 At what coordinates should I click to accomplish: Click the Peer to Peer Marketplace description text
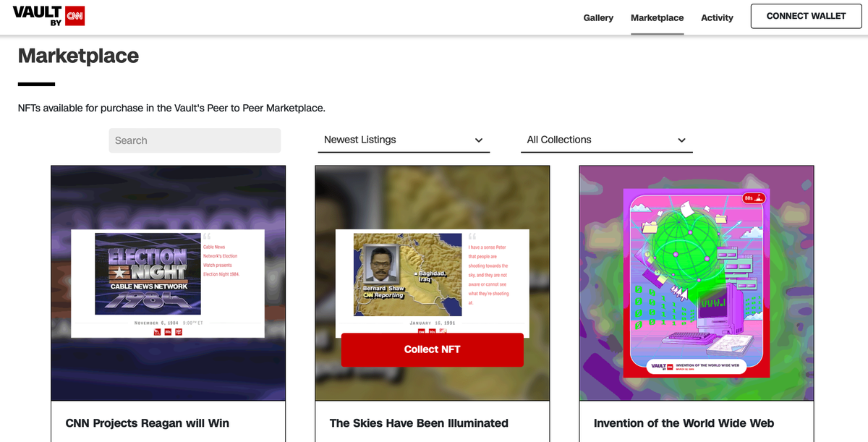click(x=171, y=109)
